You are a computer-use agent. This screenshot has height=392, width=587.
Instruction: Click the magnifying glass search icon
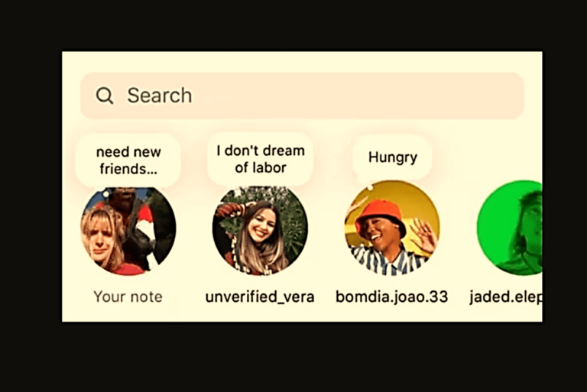point(105,96)
